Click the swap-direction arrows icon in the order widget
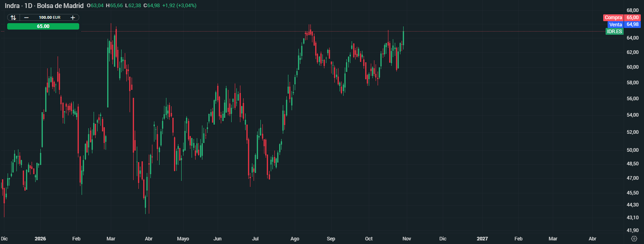644x244 pixels. 13,18
